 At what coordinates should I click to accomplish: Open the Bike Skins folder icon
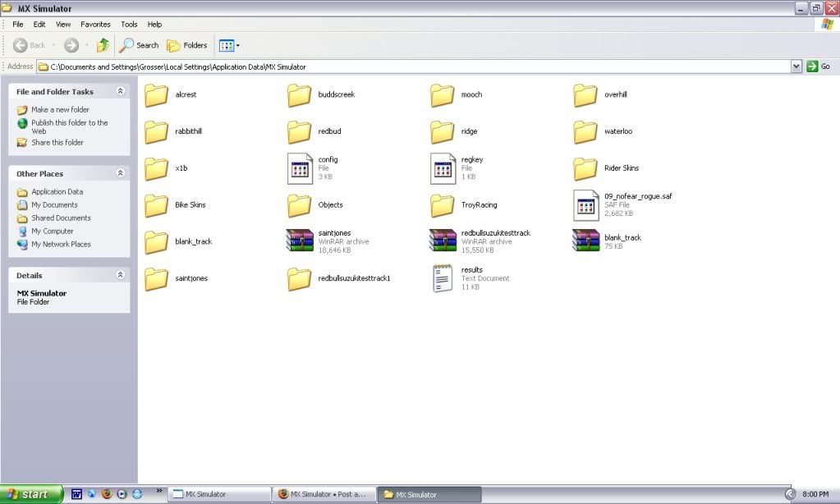click(157, 206)
